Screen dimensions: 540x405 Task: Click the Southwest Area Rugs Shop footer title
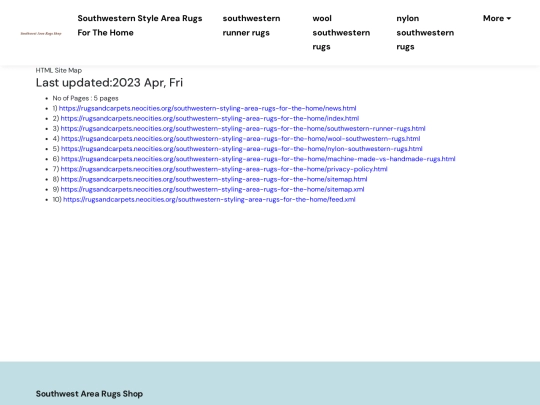89,394
